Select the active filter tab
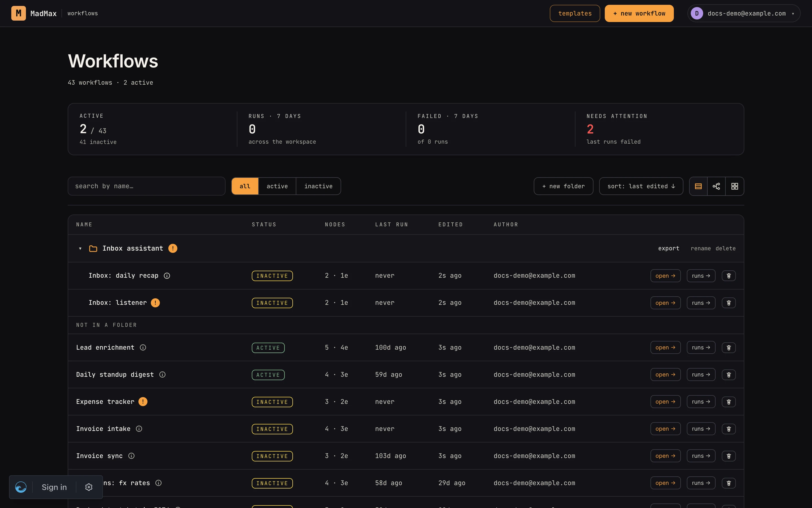The width and height of the screenshot is (812, 508). point(277,186)
